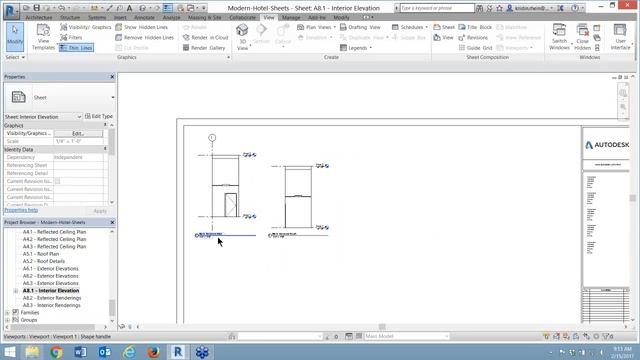Open the Manage tab
Image resolution: width=640 pixels, height=360 pixels.
point(291,18)
